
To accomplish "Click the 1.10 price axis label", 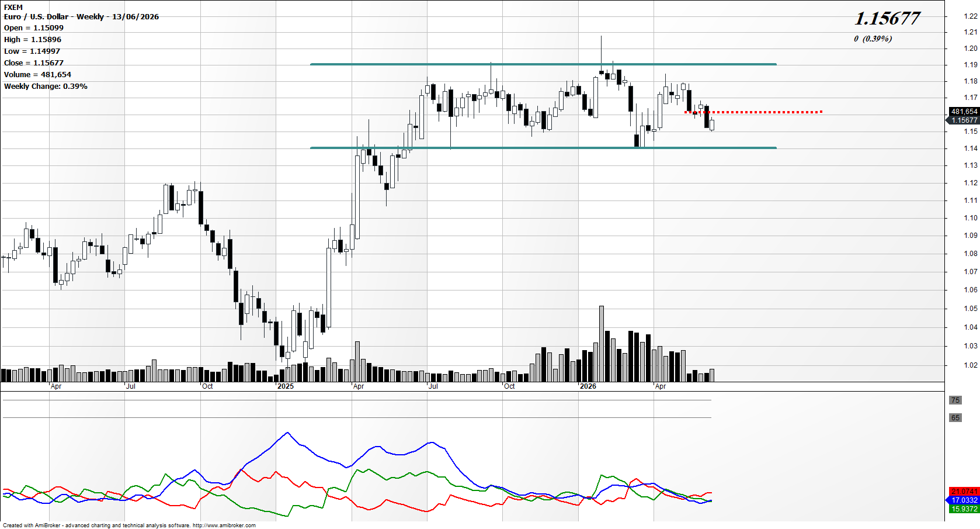I will (x=970, y=218).
